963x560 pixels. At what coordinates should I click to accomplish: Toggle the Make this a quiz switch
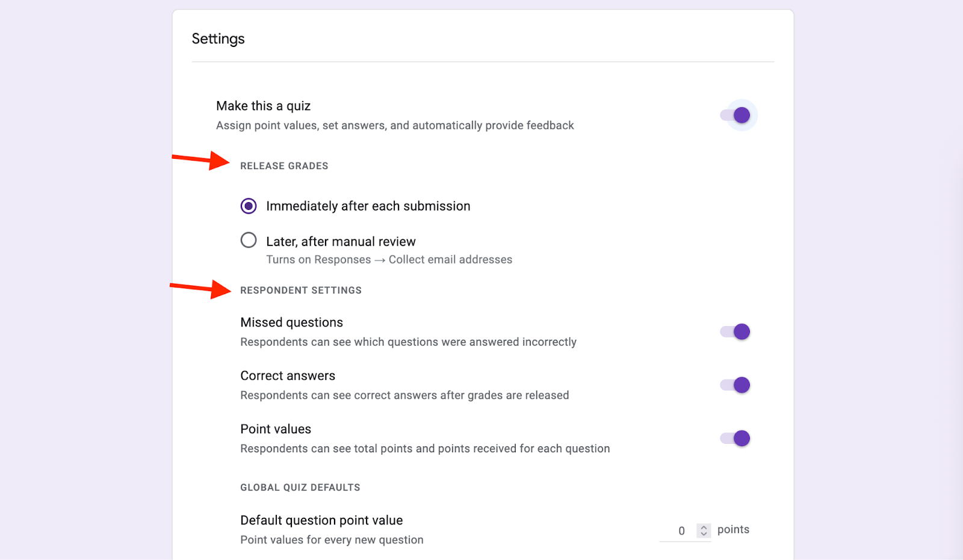(x=735, y=115)
